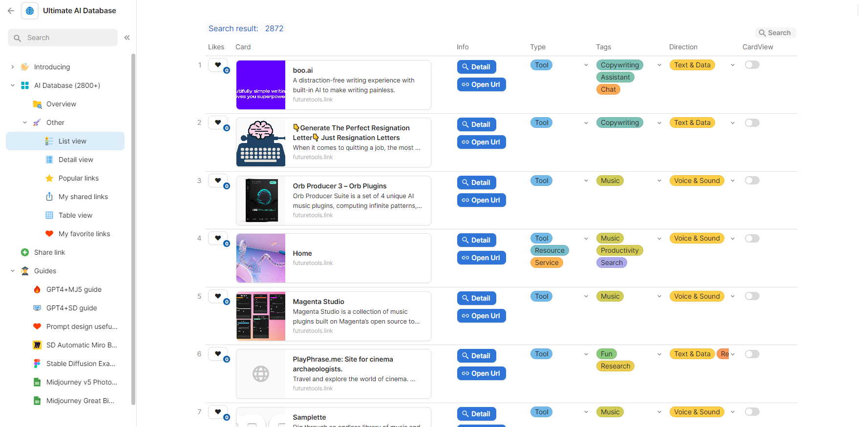Click the My shared links share icon

click(x=49, y=197)
